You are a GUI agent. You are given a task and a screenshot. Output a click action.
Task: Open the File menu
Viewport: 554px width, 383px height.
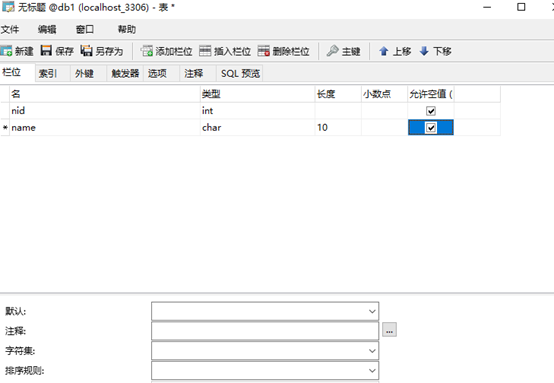pos(10,29)
